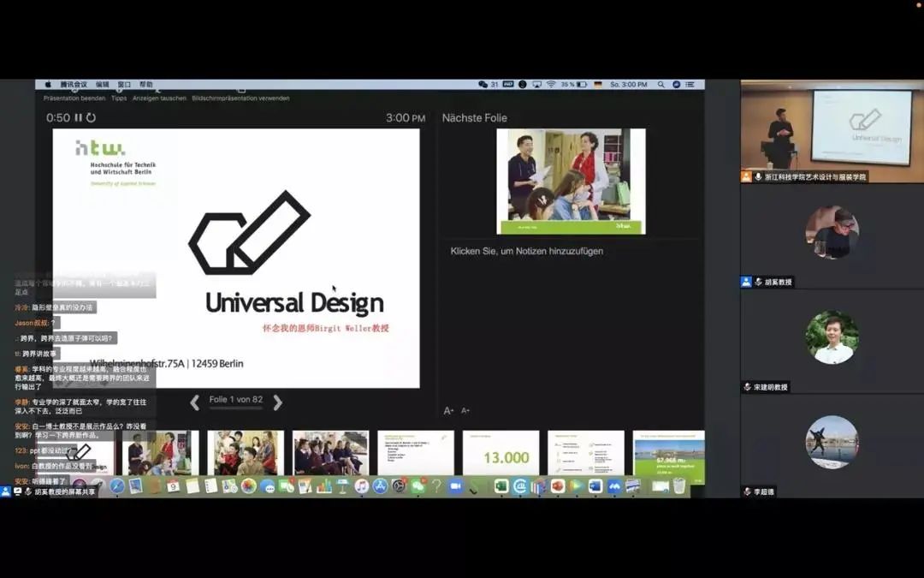The height and width of the screenshot is (578, 924).
Task: Select the '13.000' slide thumbnail
Action: pyautogui.click(x=500, y=453)
